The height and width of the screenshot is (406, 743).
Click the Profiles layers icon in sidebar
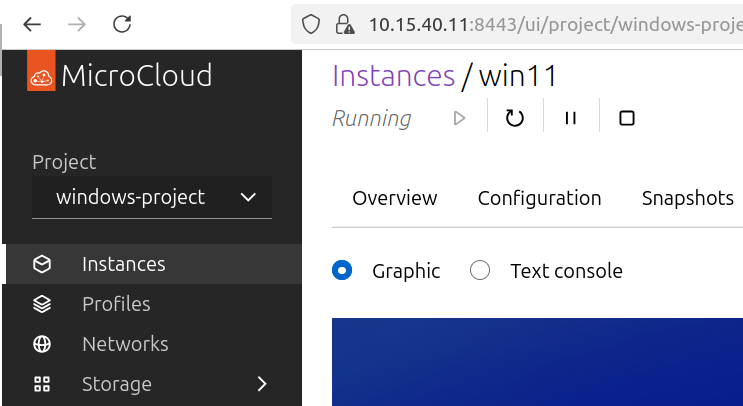42,304
